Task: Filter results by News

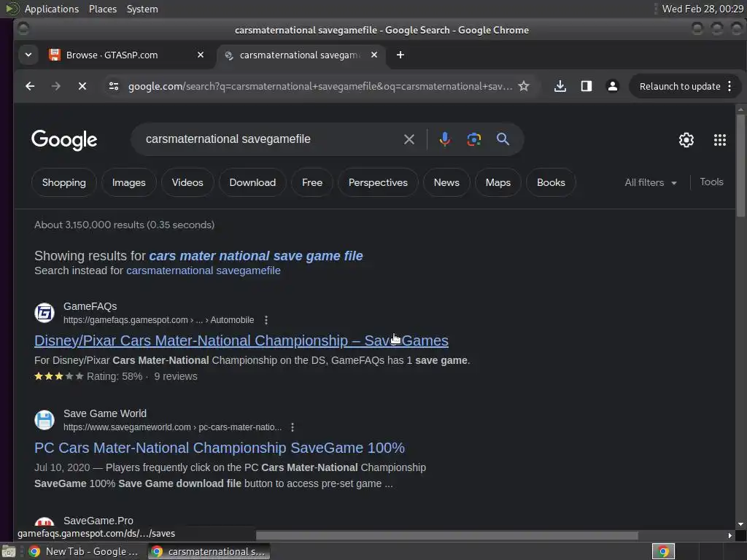Action: (446, 182)
